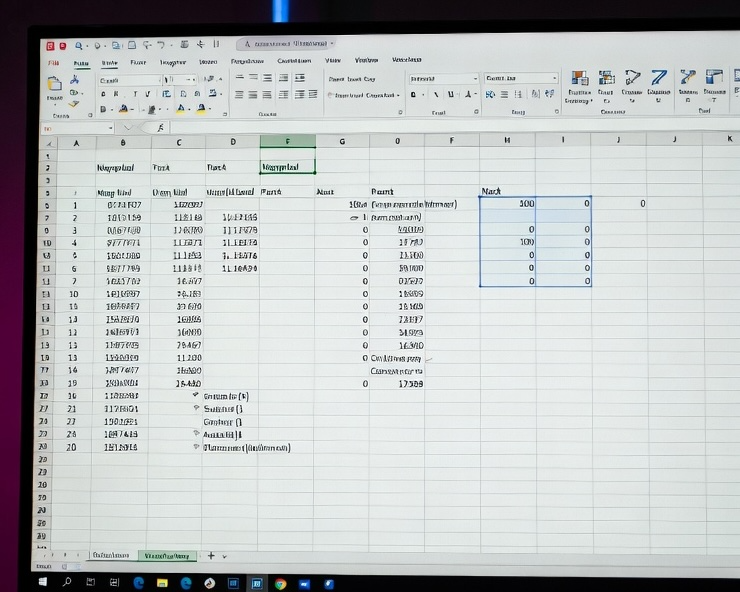Click the Format Painter brush icon
740x592 pixels.
74,103
